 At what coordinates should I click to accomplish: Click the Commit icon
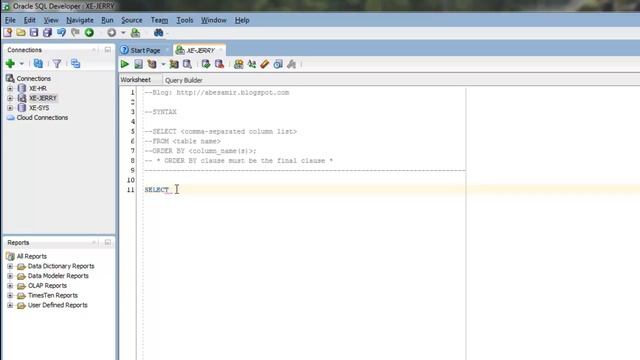click(206, 64)
